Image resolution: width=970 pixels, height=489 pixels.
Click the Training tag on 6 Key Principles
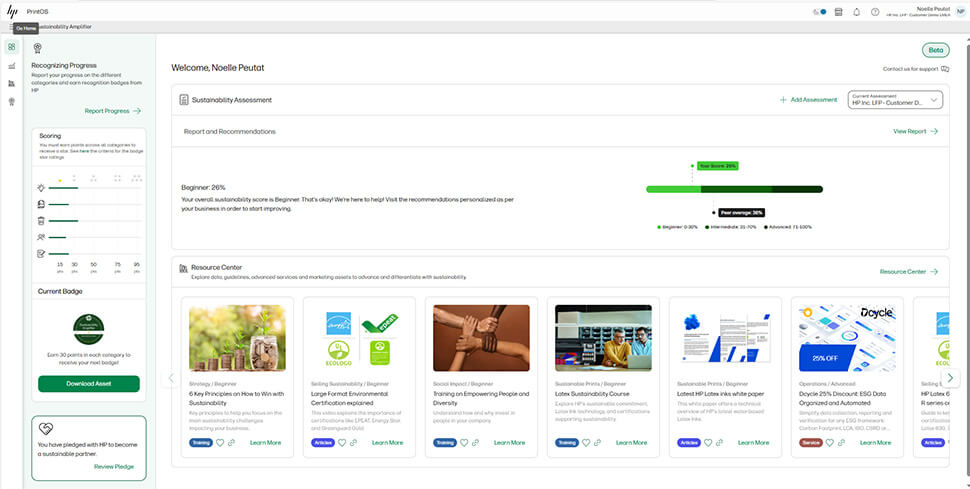point(200,443)
